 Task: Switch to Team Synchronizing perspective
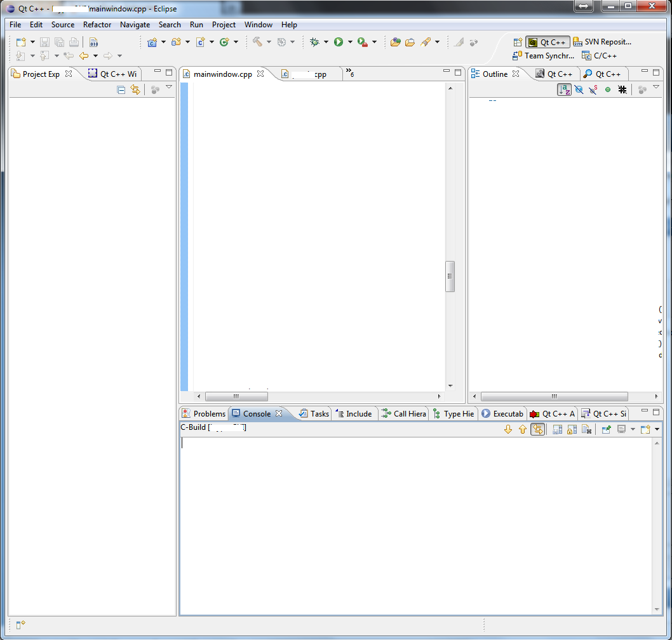[544, 56]
